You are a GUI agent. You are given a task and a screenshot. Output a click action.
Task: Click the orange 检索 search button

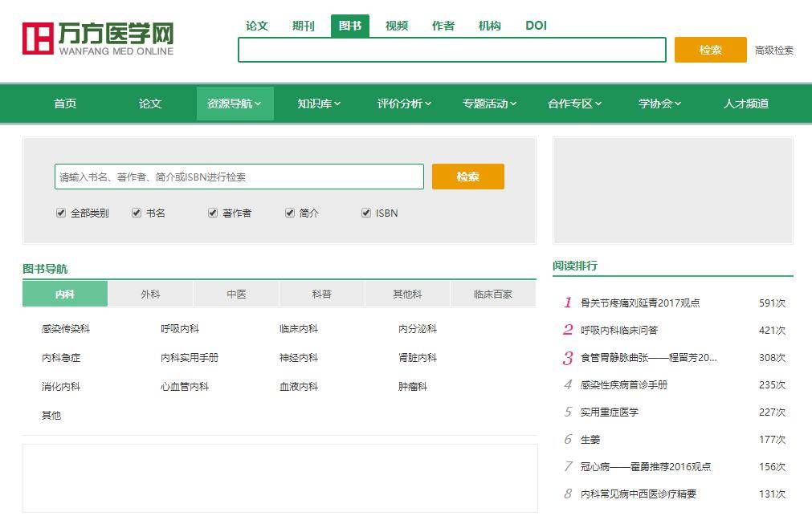(468, 176)
